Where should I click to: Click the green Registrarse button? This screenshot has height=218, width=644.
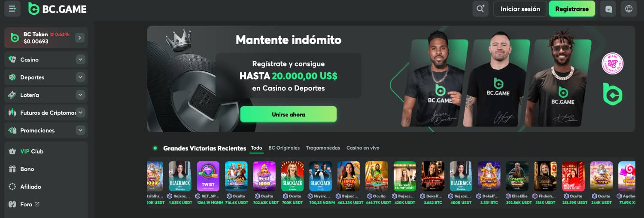[x=572, y=9]
